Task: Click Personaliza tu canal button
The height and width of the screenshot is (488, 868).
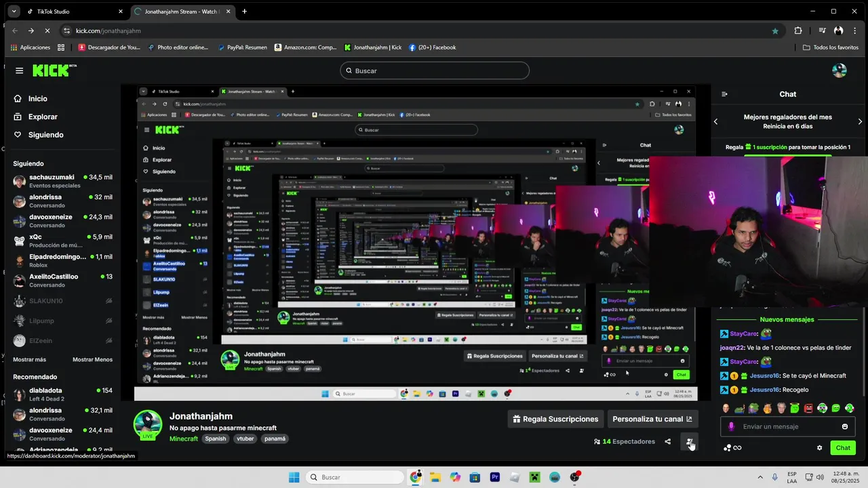Action: [652, 419]
